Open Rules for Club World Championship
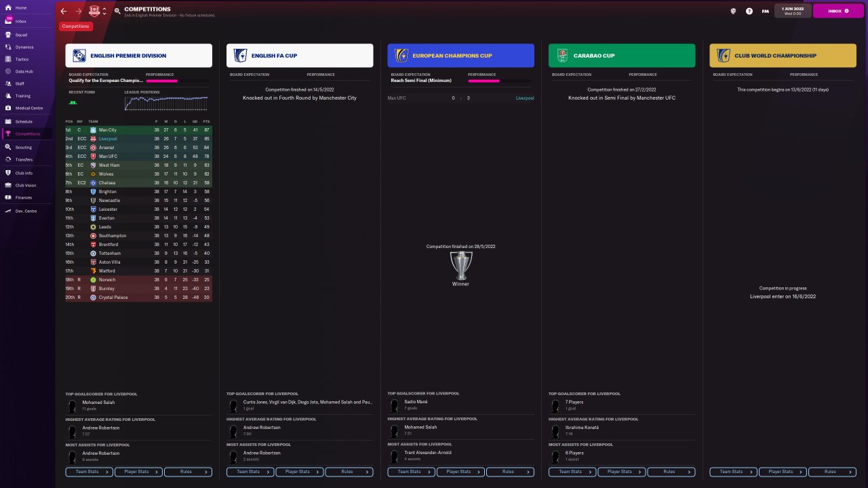868x488 pixels. [832, 472]
